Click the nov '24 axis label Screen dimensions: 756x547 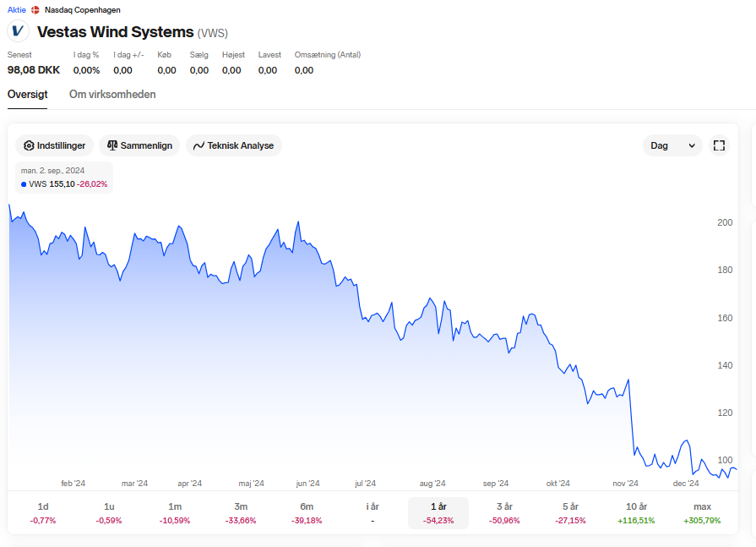click(625, 484)
